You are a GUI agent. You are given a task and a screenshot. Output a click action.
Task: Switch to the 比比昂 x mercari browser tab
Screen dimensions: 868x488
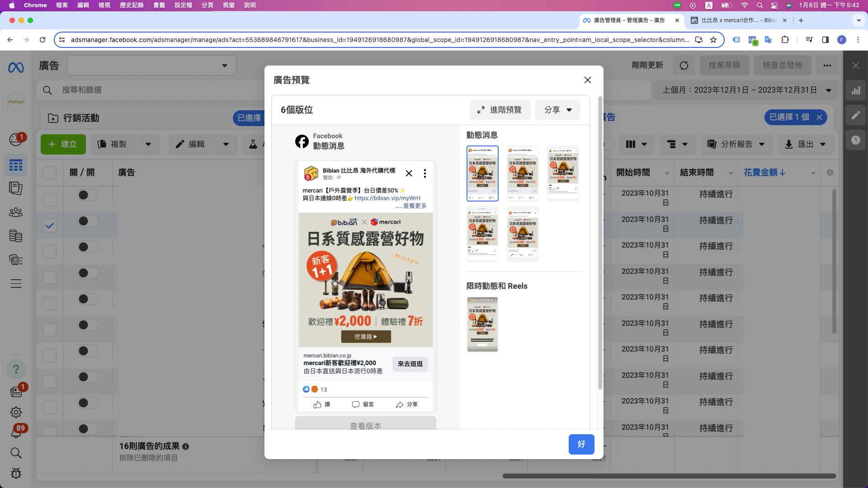[739, 20]
